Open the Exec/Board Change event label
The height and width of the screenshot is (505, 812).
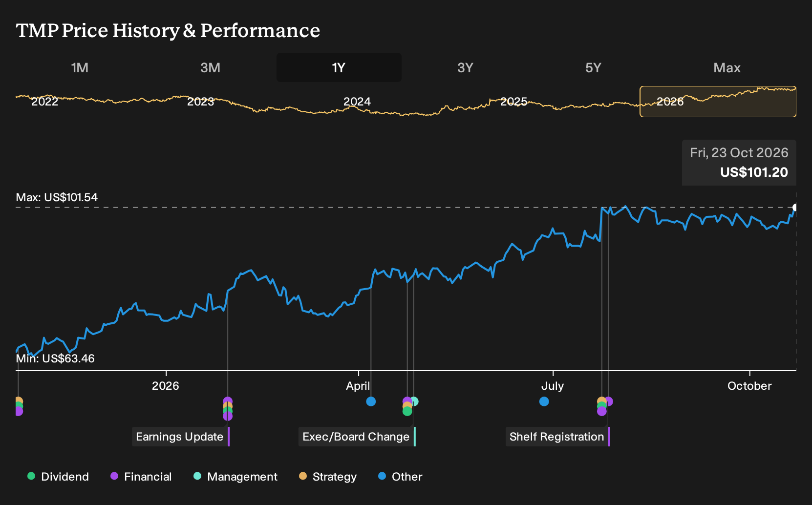[357, 437]
